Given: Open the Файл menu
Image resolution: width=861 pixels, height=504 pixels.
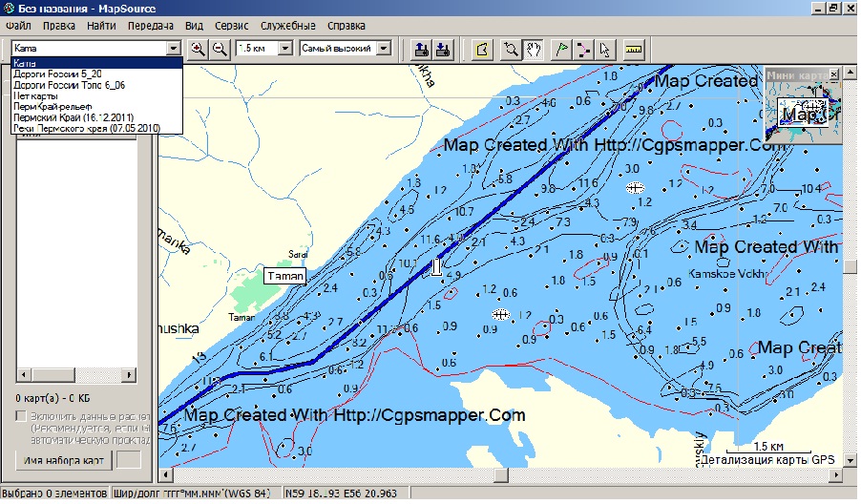Looking at the screenshot, I should (17, 25).
